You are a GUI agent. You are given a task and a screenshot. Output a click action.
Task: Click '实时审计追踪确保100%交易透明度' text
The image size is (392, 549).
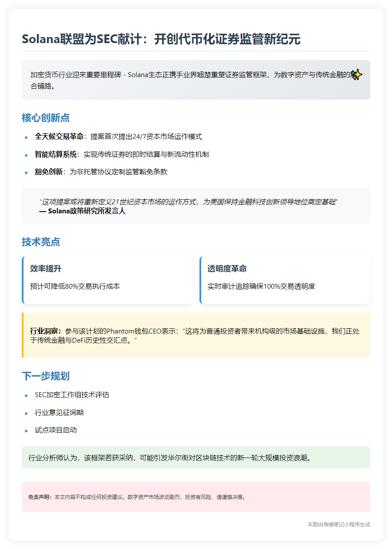click(x=261, y=286)
